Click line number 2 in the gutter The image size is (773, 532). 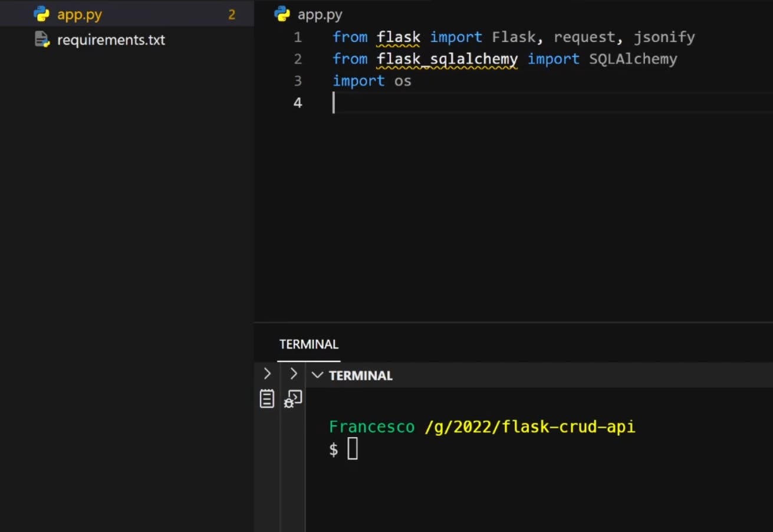pos(298,59)
